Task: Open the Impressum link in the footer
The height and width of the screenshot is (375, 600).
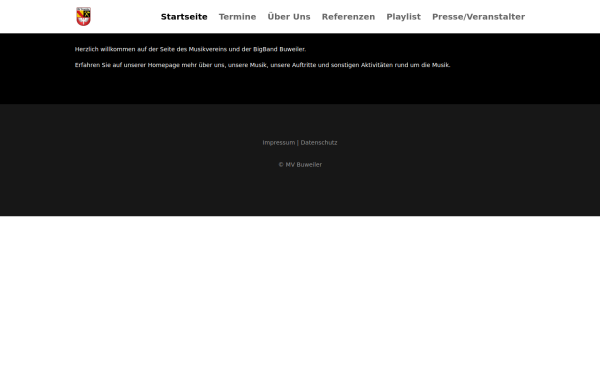Action: (x=279, y=143)
